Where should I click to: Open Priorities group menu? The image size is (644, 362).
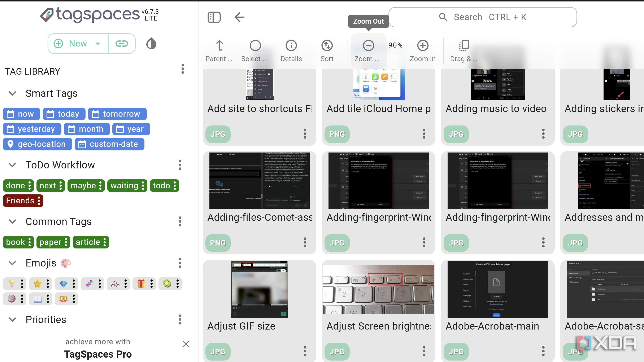(180, 319)
